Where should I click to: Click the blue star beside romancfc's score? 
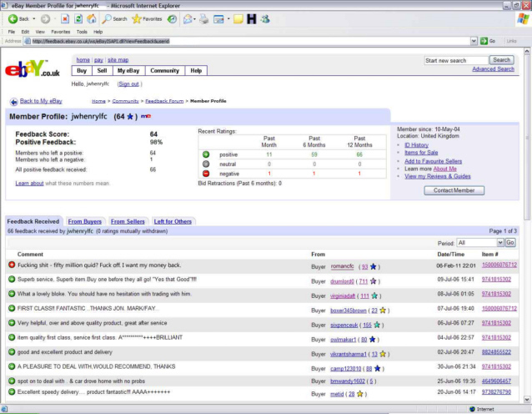click(x=374, y=266)
